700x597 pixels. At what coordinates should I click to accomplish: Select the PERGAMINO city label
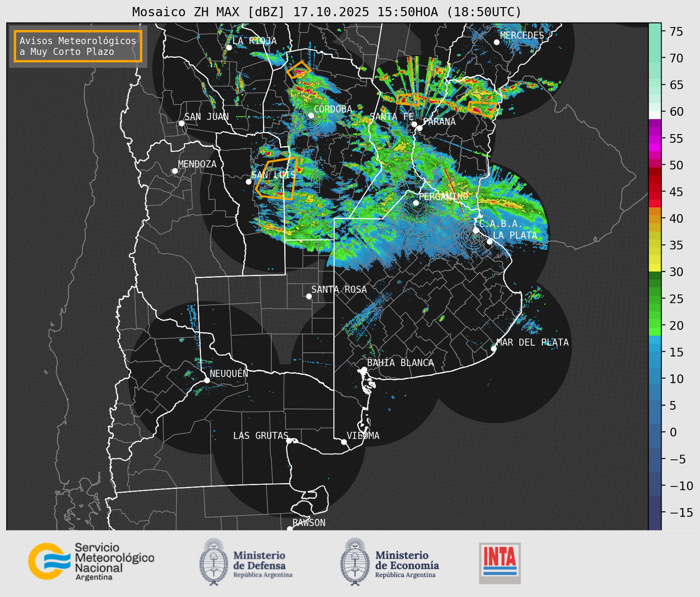click(x=444, y=196)
